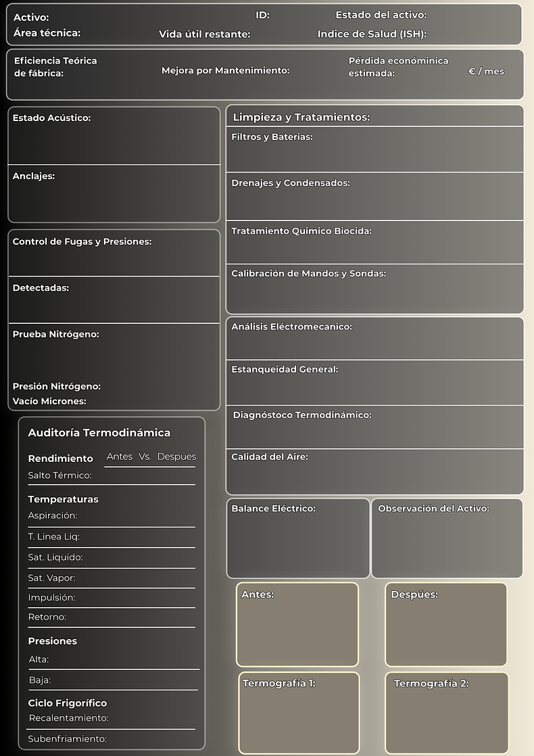Click the Estado Acústico box
The image size is (534, 756).
[x=114, y=136]
